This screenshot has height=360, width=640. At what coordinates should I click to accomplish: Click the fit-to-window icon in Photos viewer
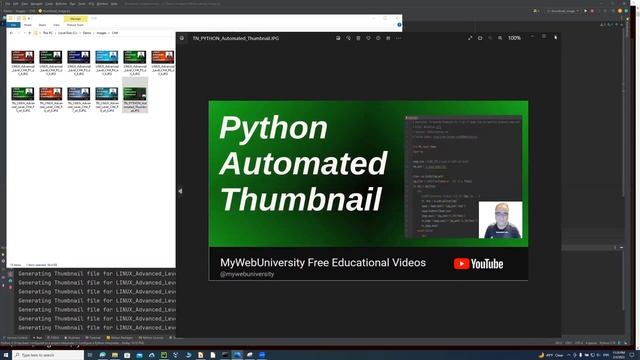point(480,38)
